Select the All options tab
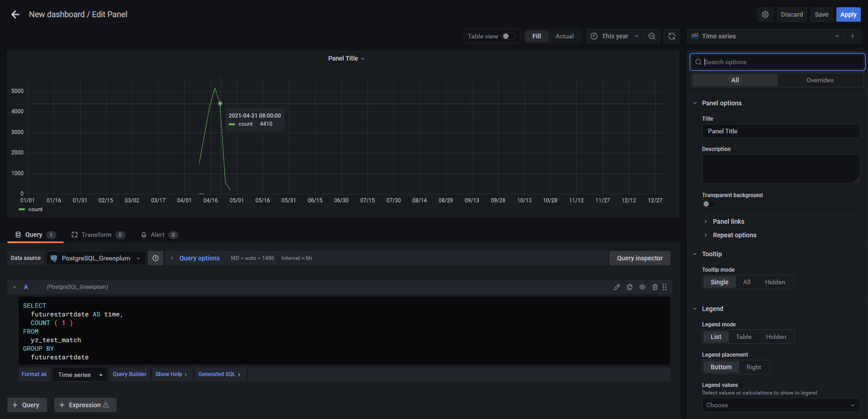The image size is (868, 419). coord(735,80)
